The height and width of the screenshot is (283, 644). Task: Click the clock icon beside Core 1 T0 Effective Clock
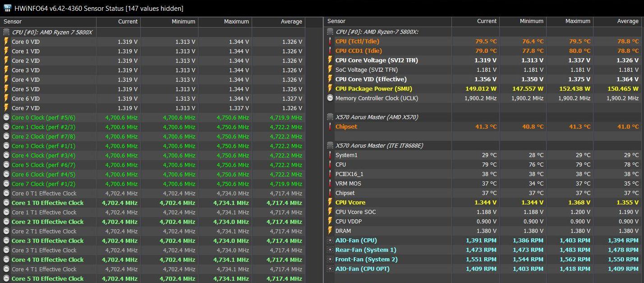click(x=6, y=203)
